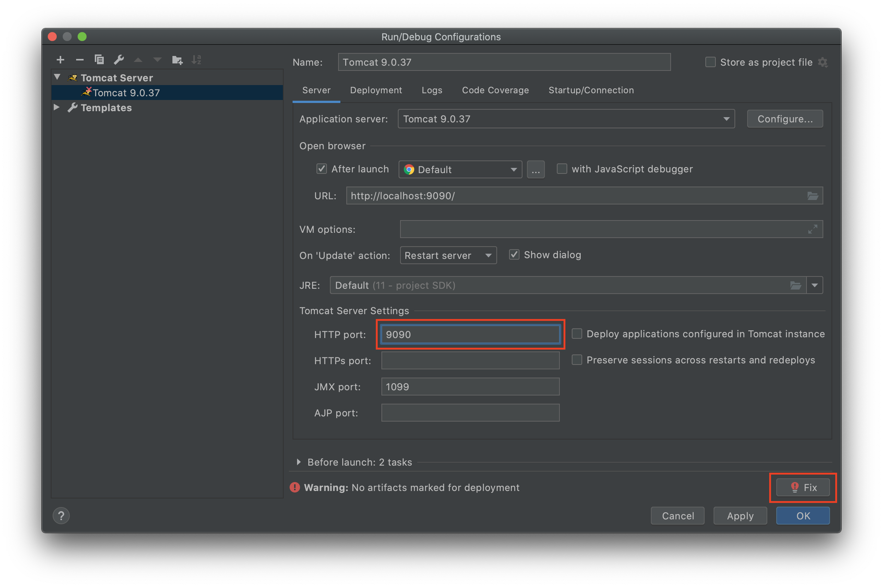Expand the Before launch tasks section
The width and height of the screenshot is (883, 588).
coord(299,462)
